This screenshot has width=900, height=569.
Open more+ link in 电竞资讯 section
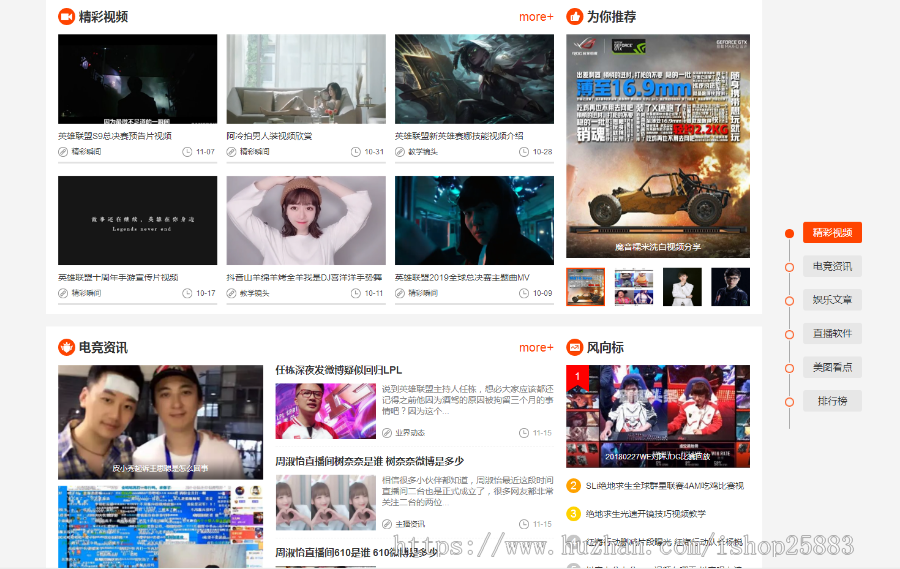pos(536,347)
